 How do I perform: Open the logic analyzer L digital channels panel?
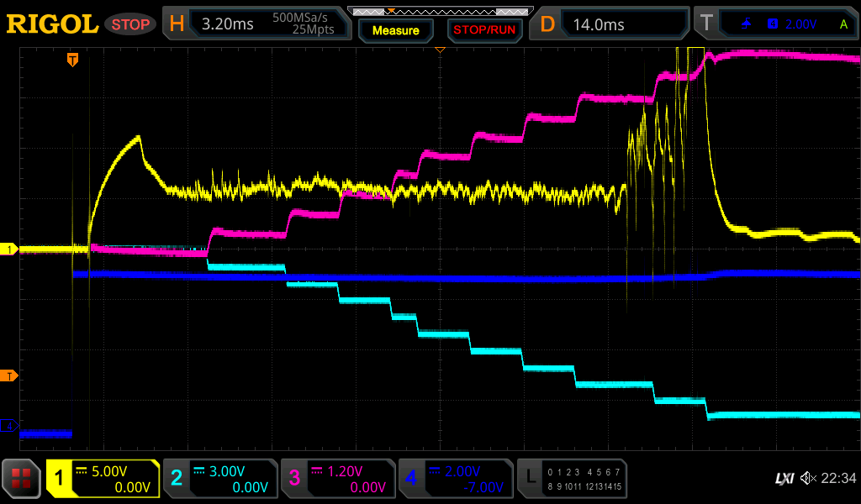pyautogui.click(x=573, y=479)
